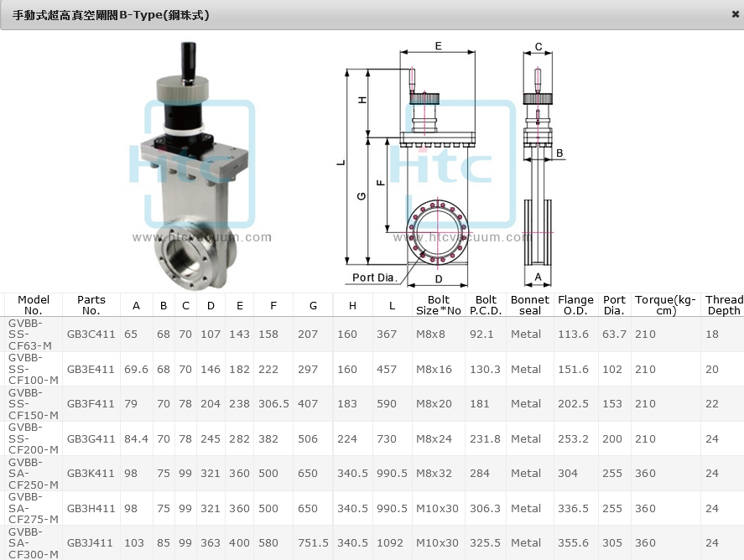Click part number GB3G411
The height and width of the screenshot is (560, 744).
pos(91,438)
